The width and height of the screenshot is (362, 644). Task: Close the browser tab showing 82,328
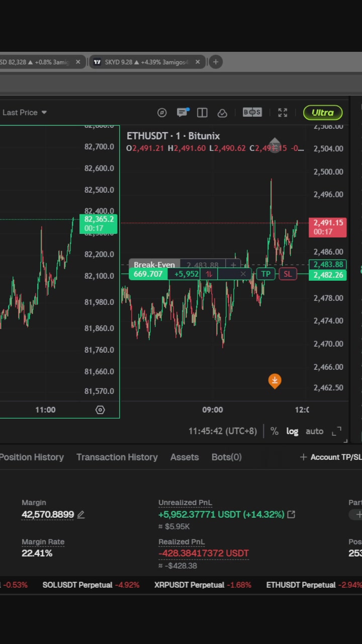point(78,62)
